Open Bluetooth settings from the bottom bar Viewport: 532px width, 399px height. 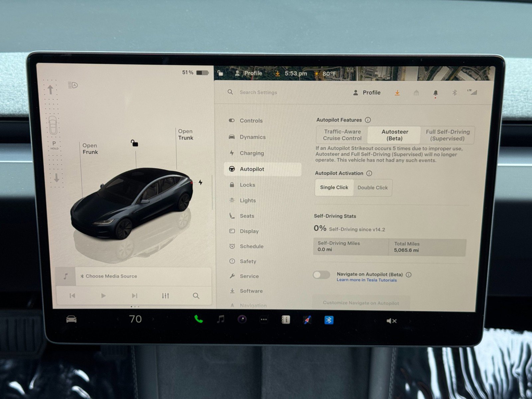[x=329, y=320]
